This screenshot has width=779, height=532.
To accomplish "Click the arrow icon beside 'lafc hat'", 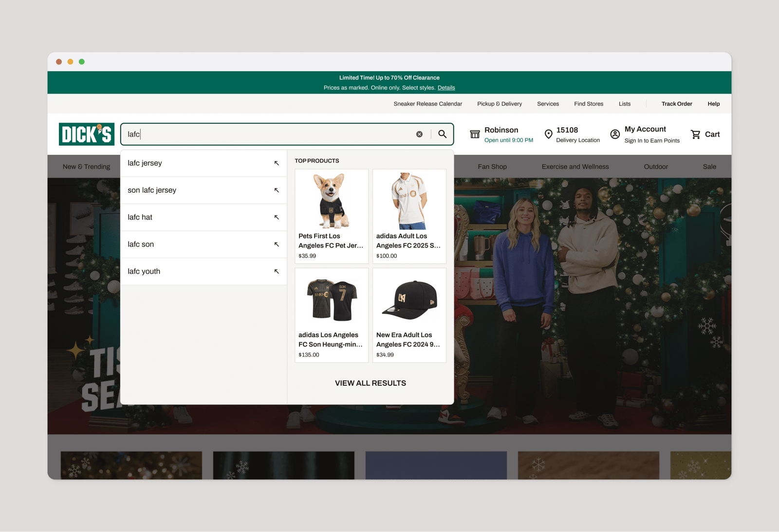I will [x=277, y=218].
